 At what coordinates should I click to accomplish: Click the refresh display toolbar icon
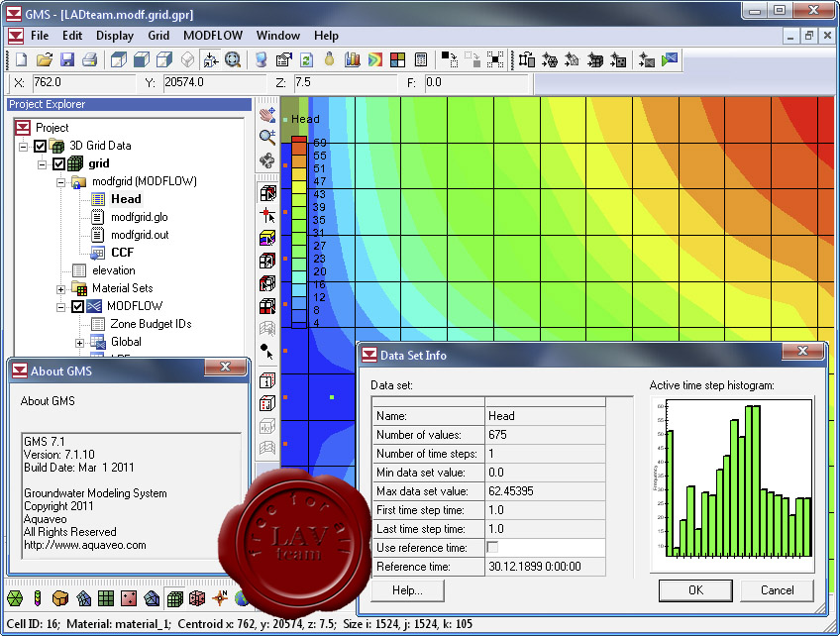306,59
